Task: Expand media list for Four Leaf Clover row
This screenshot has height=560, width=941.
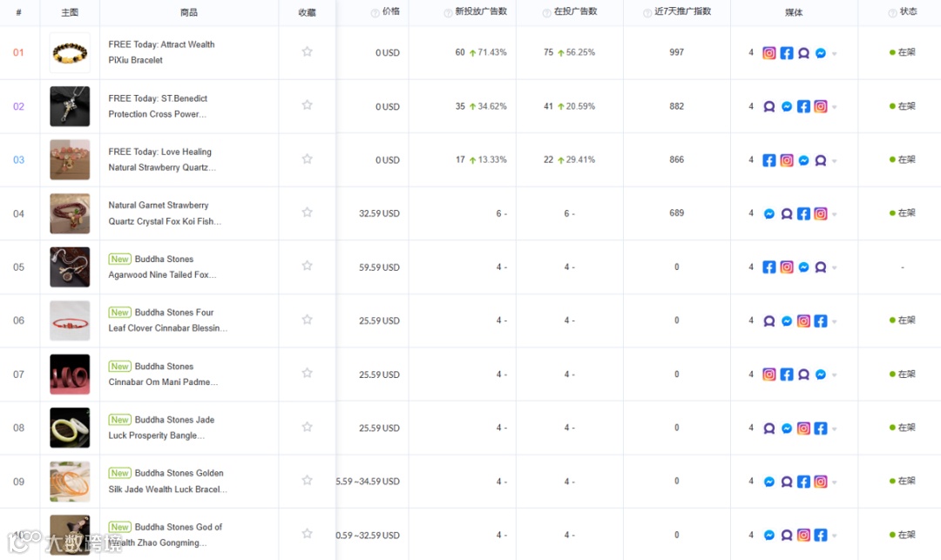Action: pyautogui.click(x=835, y=322)
